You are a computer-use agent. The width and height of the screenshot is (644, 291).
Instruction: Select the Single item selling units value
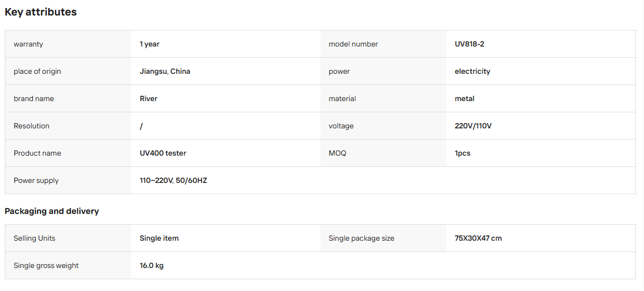(159, 238)
